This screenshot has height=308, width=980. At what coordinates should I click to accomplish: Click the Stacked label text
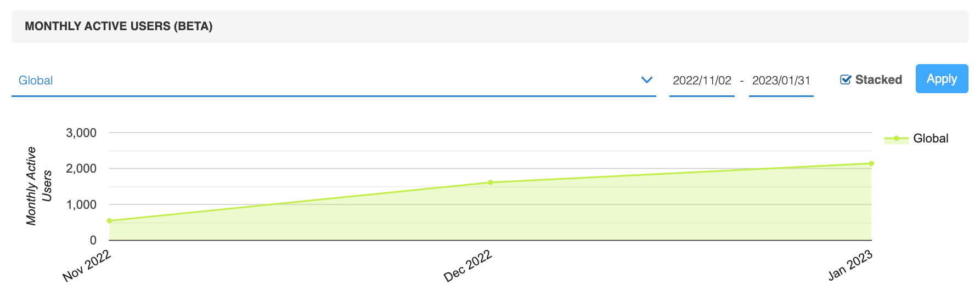878,80
